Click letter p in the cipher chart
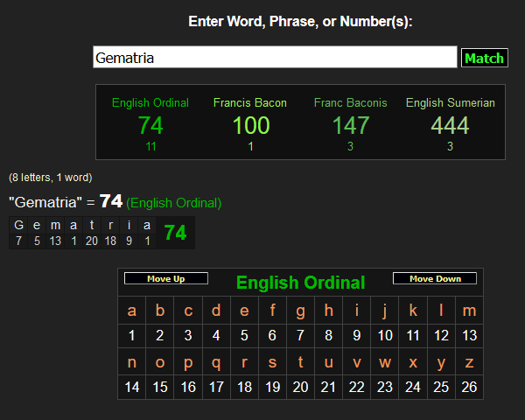The image size is (525, 420). 188,362
